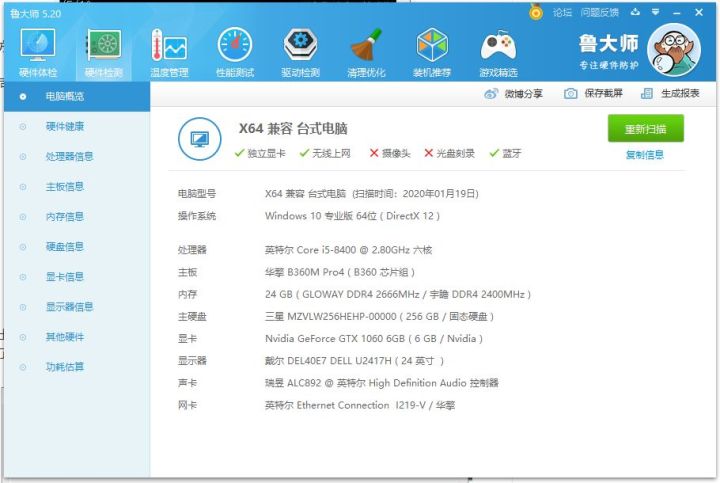Screen dimensions: 720x483
Task: Click the 鲁大师 mascot avatar
Action: coord(674,50)
